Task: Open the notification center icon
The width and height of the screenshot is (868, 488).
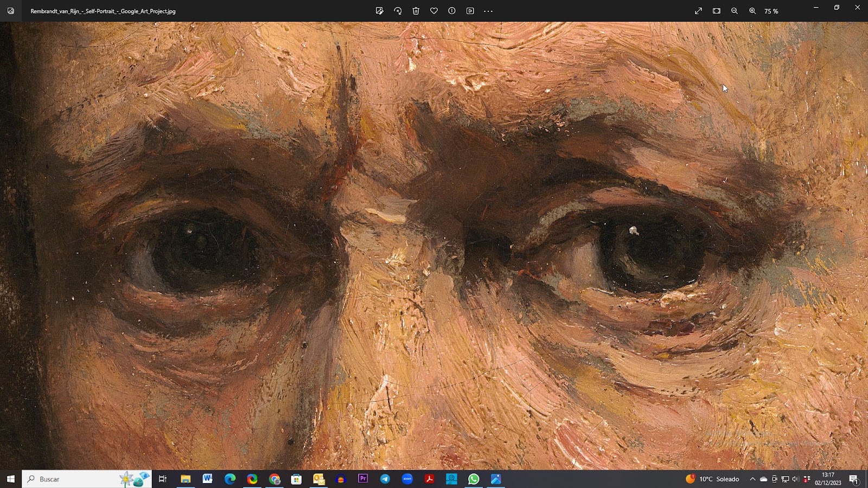Action: [854, 479]
